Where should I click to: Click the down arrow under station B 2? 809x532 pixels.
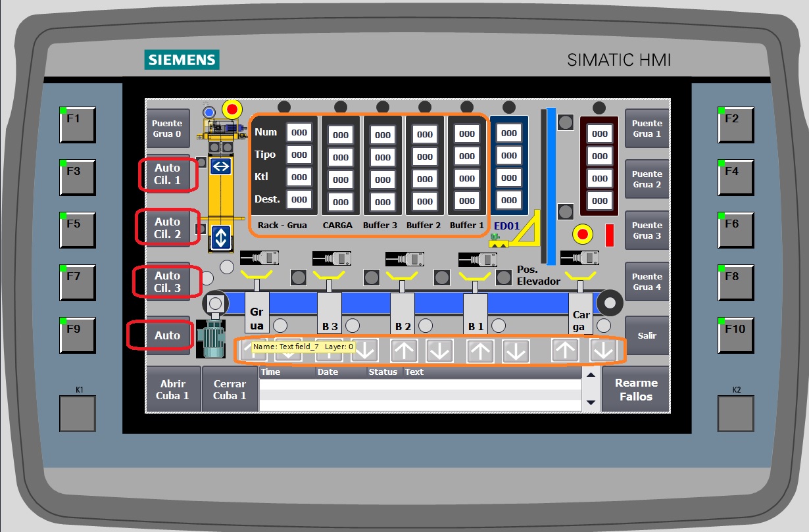(439, 351)
